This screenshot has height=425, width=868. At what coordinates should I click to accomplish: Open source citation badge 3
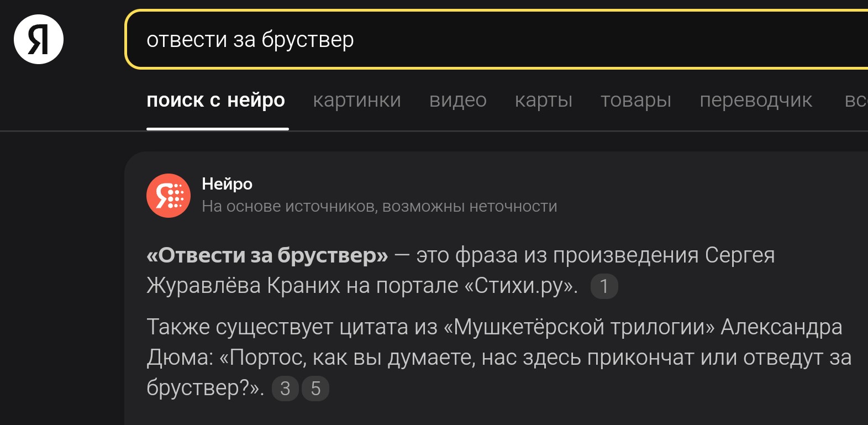(x=285, y=389)
